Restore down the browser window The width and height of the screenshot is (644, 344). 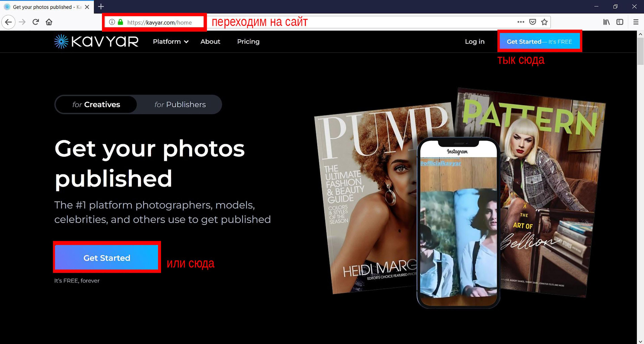615,7
